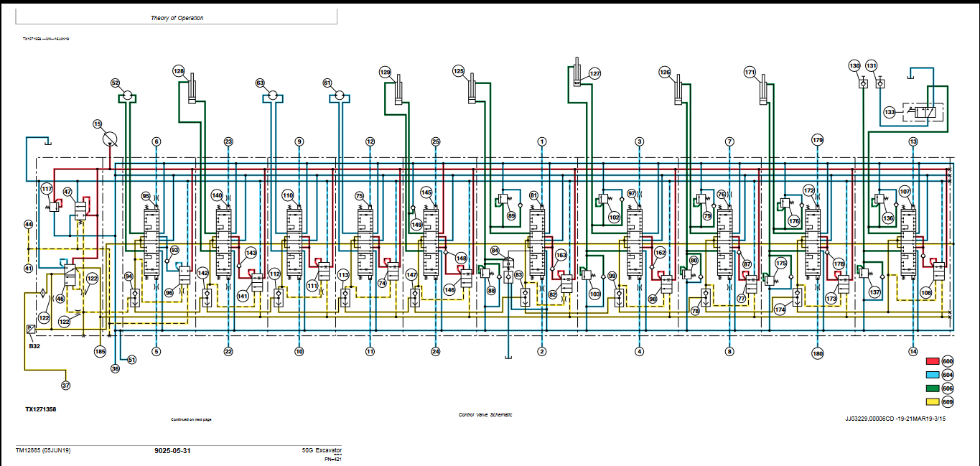Click the page number 9025-05-31

pyautogui.click(x=172, y=451)
